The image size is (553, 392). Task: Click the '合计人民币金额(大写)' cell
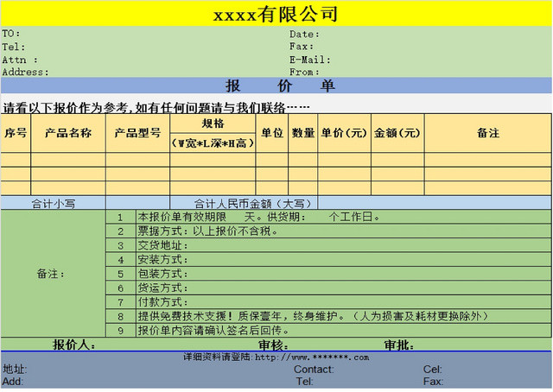pos(244,204)
